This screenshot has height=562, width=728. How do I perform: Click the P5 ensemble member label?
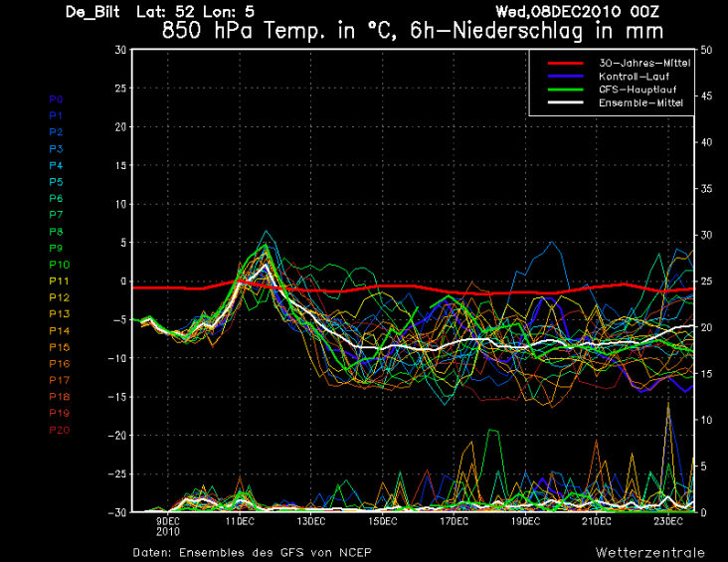[x=56, y=182]
